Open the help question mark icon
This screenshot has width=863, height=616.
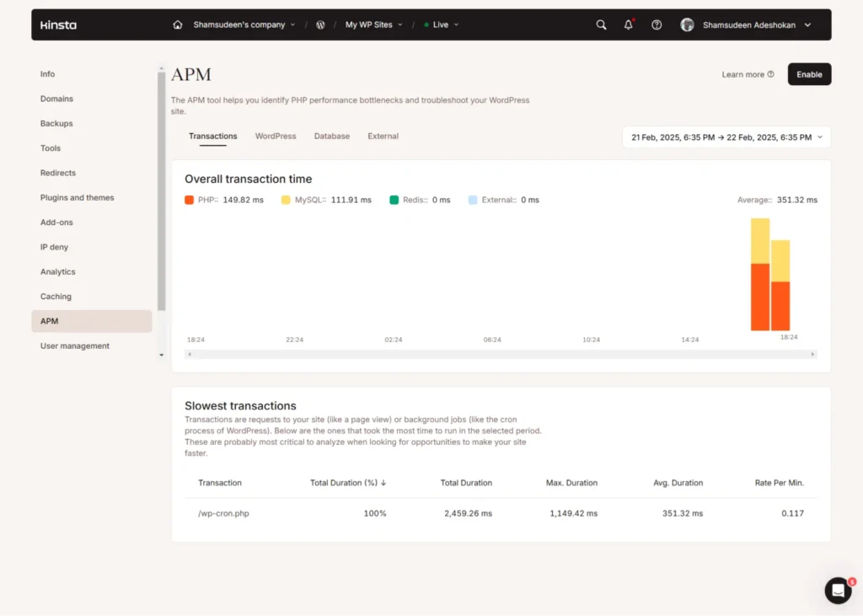[657, 24]
